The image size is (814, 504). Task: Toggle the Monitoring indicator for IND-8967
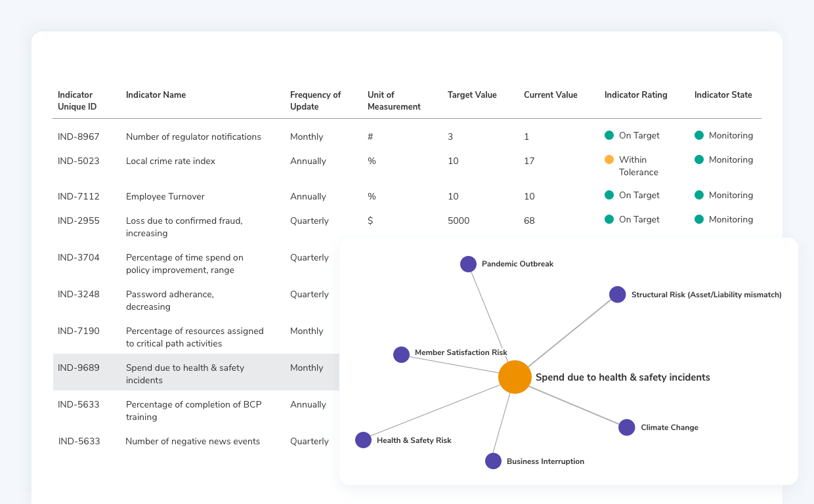point(698,135)
